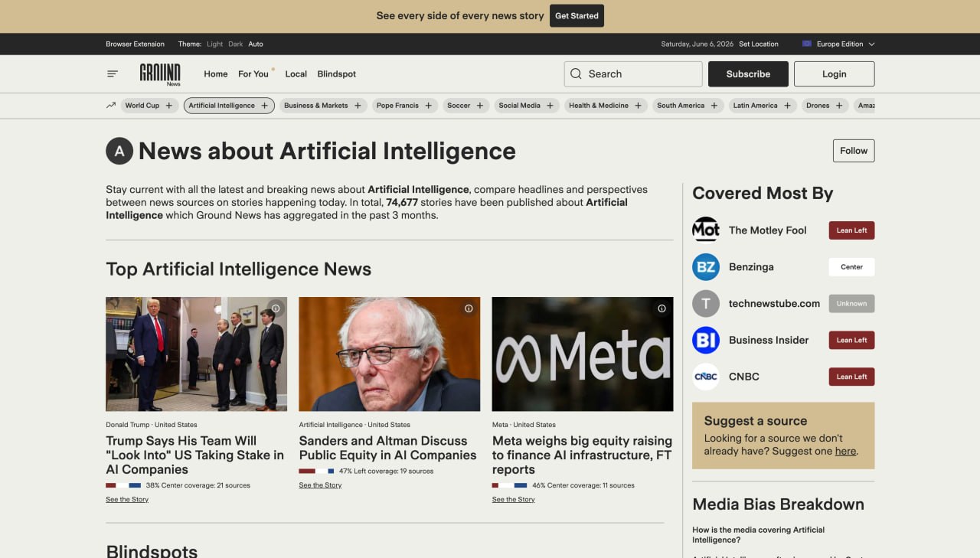This screenshot has height=558, width=980.
Task: Click the Search input field
Action: [x=633, y=74]
